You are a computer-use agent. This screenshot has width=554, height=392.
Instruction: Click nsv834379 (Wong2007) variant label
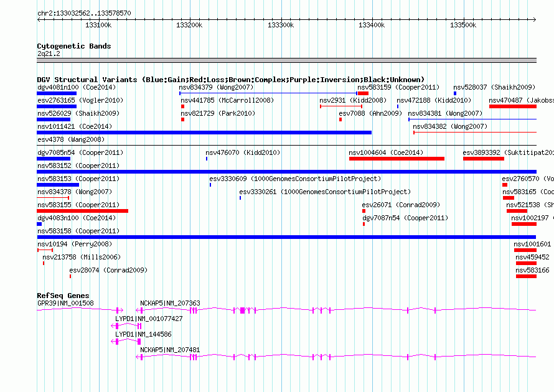tap(216, 87)
